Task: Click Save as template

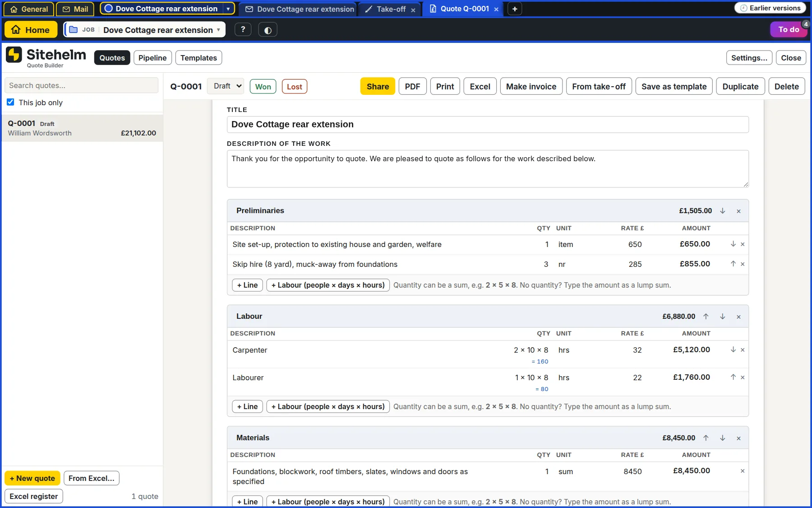Action: (674, 86)
